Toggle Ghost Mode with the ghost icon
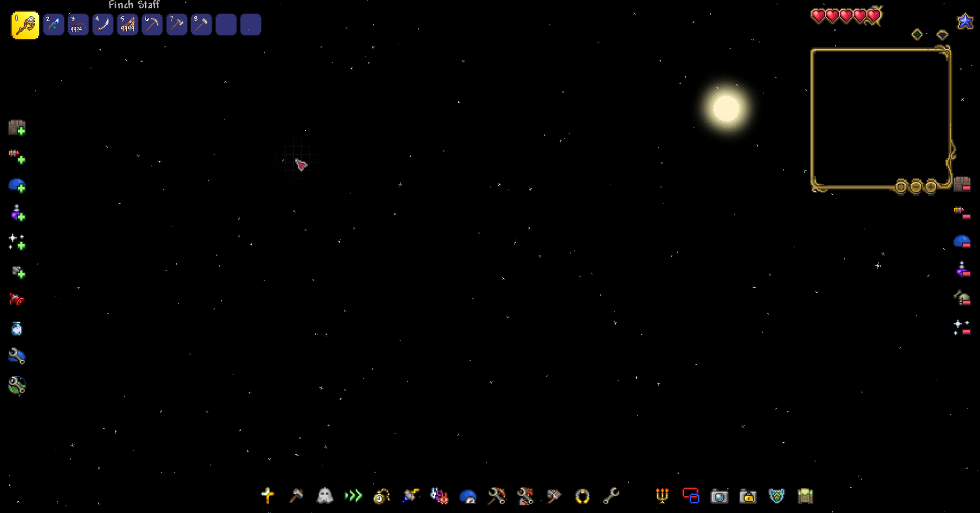This screenshot has width=980, height=513. click(325, 495)
